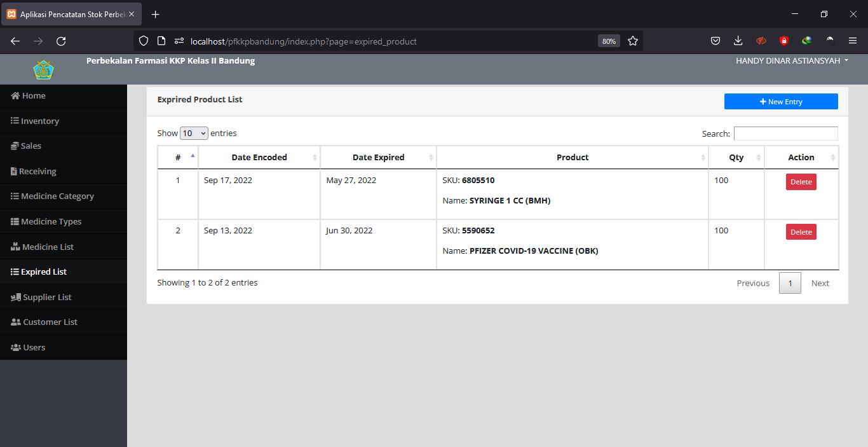Click the Expired List sidebar icon
Viewport: 868px width, 447px height.
[x=15, y=272]
